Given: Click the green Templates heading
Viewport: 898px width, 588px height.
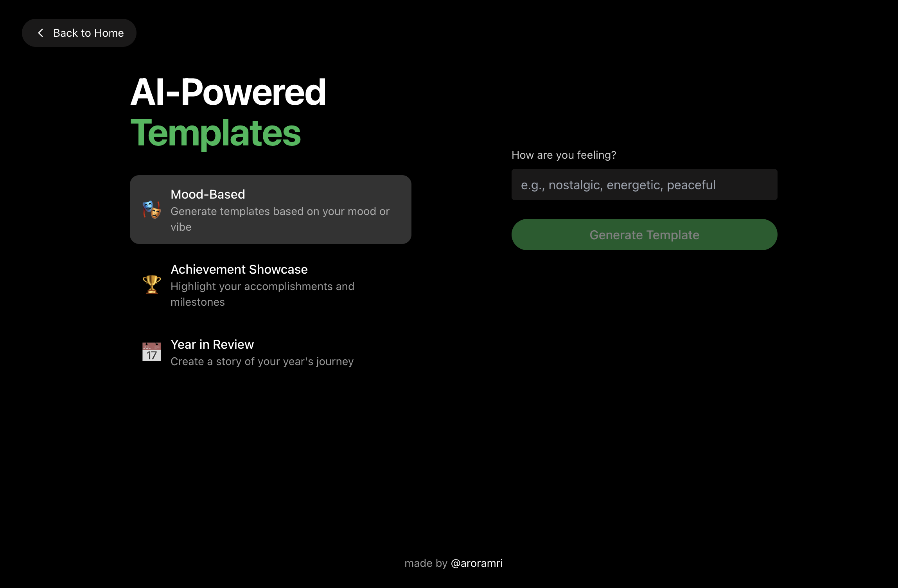Looking at the screenshot, I should (x=215, y=133).
